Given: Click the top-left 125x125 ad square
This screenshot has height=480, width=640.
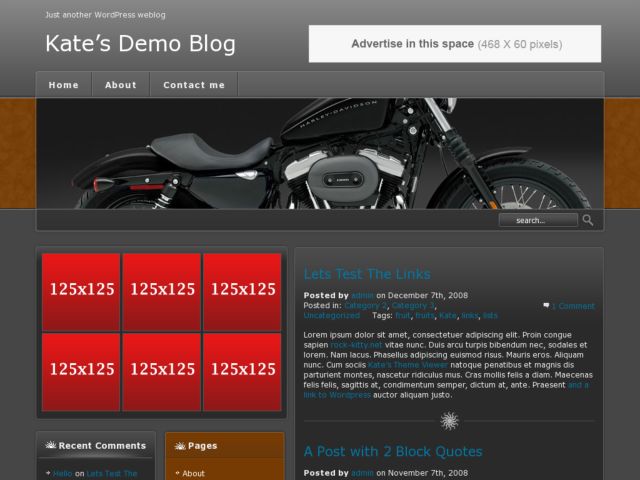Looking at the screenshot, I should click(81, 290).
